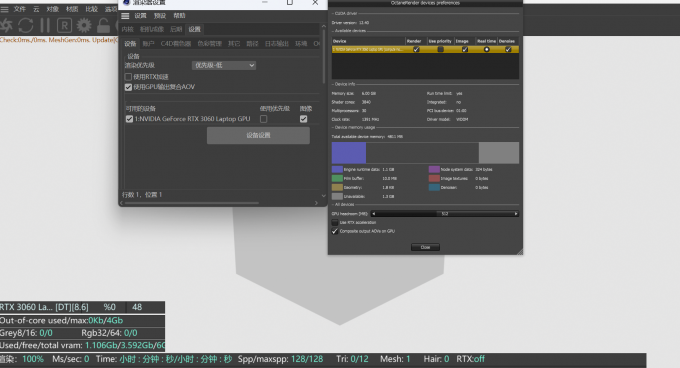Select the highlighted NVIDIA device row name

coord(368,49)
